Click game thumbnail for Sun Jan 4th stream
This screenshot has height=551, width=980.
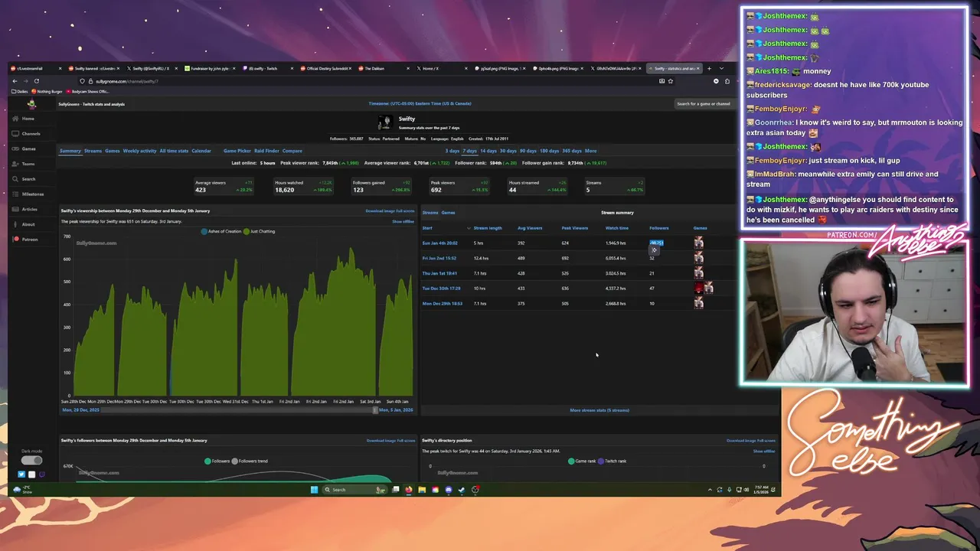698,243
